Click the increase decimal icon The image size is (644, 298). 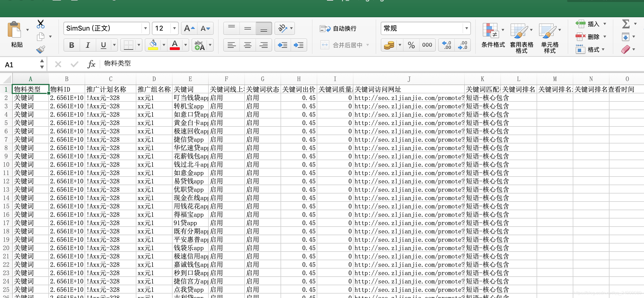[x=446, y=45]
